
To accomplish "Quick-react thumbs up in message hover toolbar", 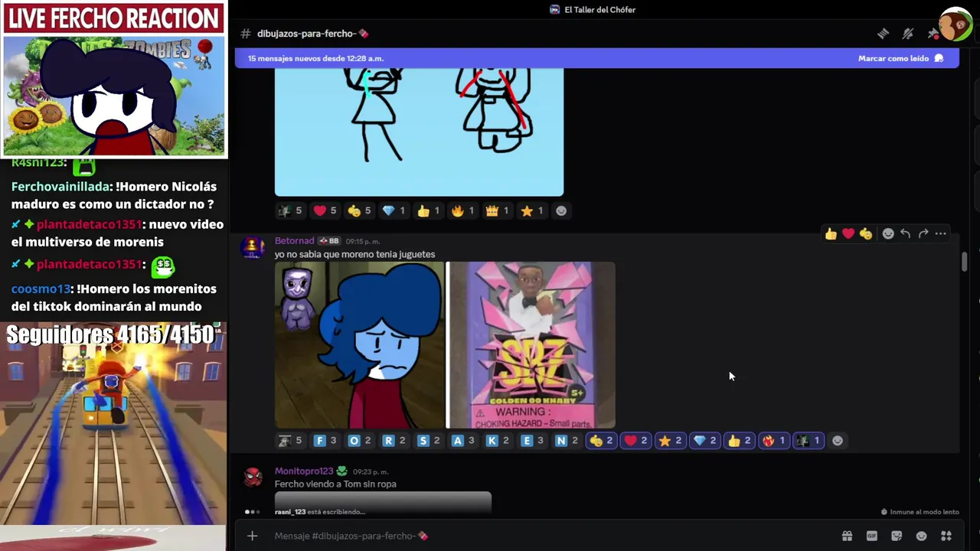I will pos(831,233).
